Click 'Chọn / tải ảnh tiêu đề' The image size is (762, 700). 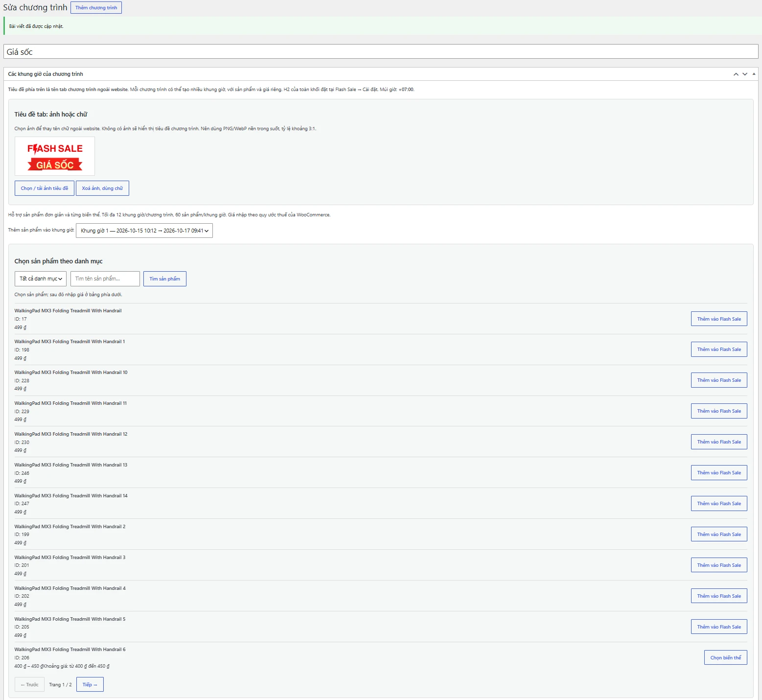tap(45, 188)
